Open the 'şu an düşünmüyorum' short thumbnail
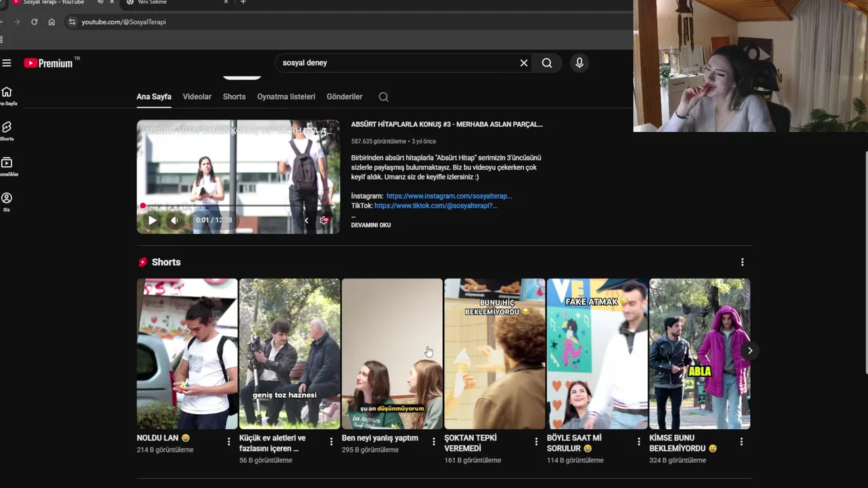 click(x=392, y=354)
